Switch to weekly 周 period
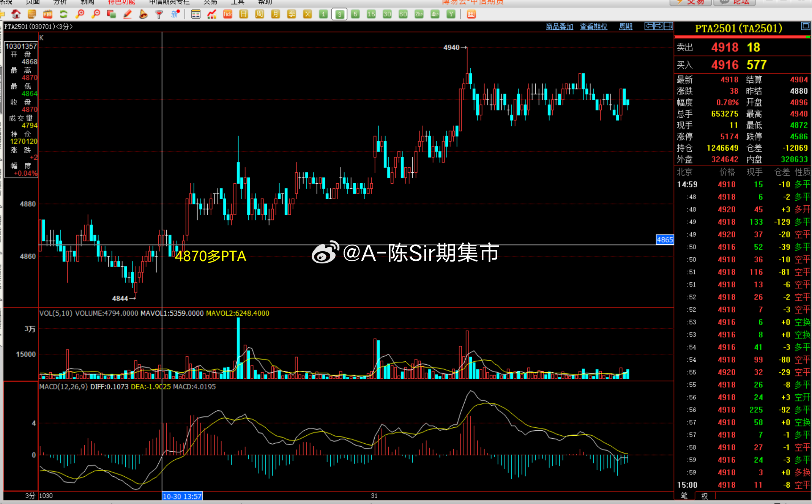This screenshot has height=504, width=812. (x=260, y=14)
